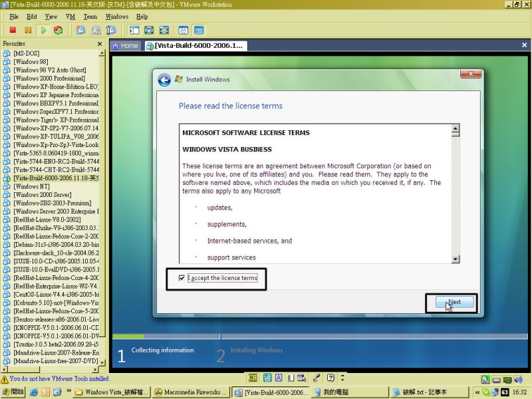
Task: Select the [Windows 98] favorite
Action: [x=31, y=62]
